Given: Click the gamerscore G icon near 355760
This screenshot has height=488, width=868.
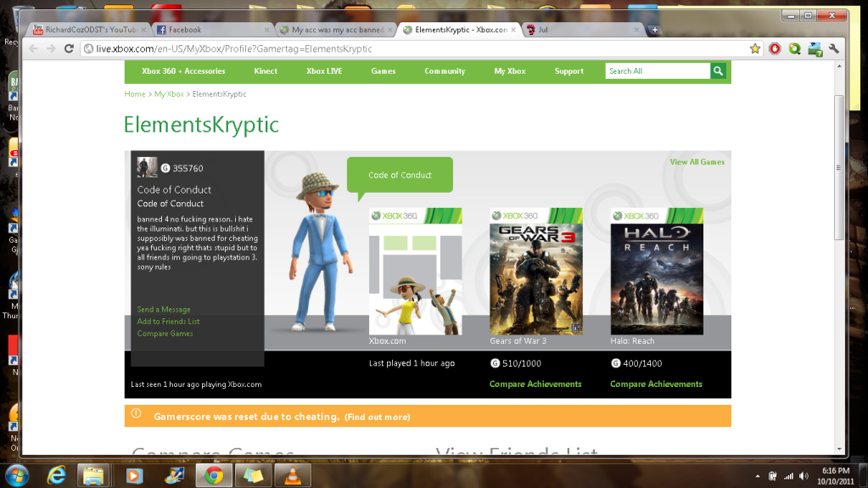Looking at the screenshot, I should point(165,168).
